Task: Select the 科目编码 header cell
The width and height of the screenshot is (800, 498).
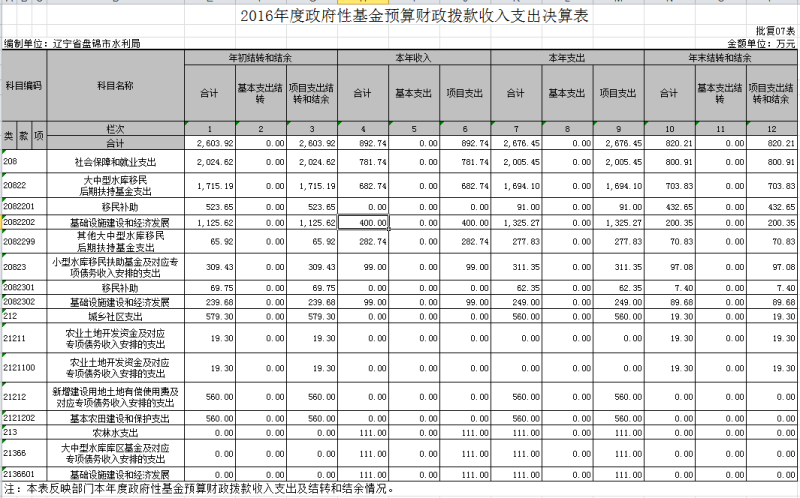Action: tap(23, 86)
